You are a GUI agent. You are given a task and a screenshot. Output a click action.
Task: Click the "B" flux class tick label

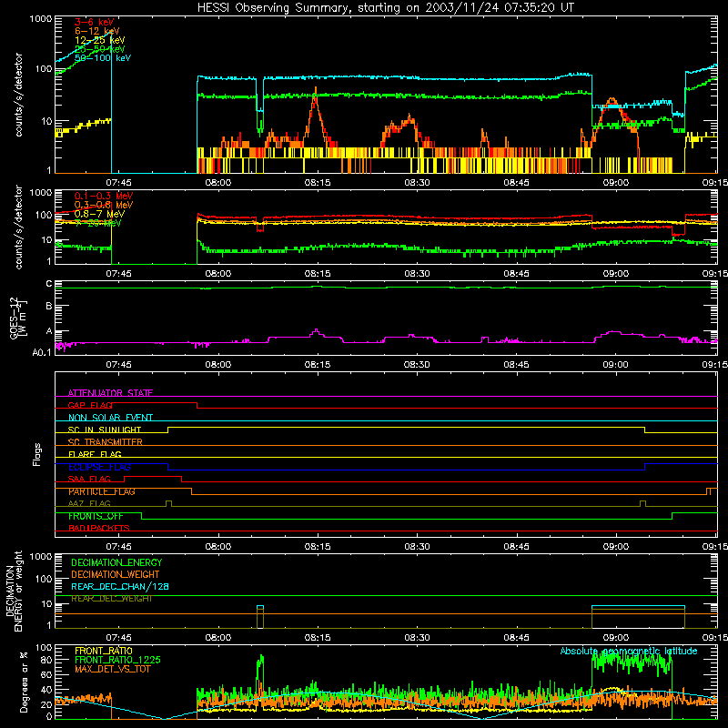tap(49, 306)
